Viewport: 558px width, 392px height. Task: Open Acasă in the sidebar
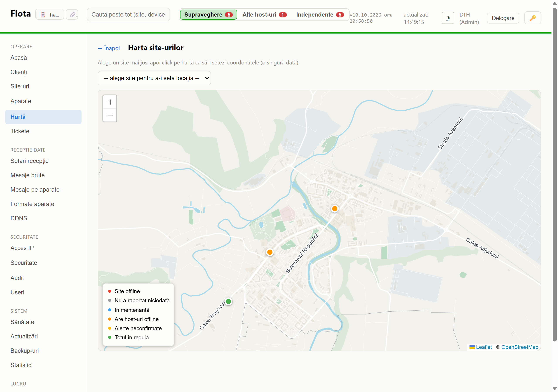43,58
